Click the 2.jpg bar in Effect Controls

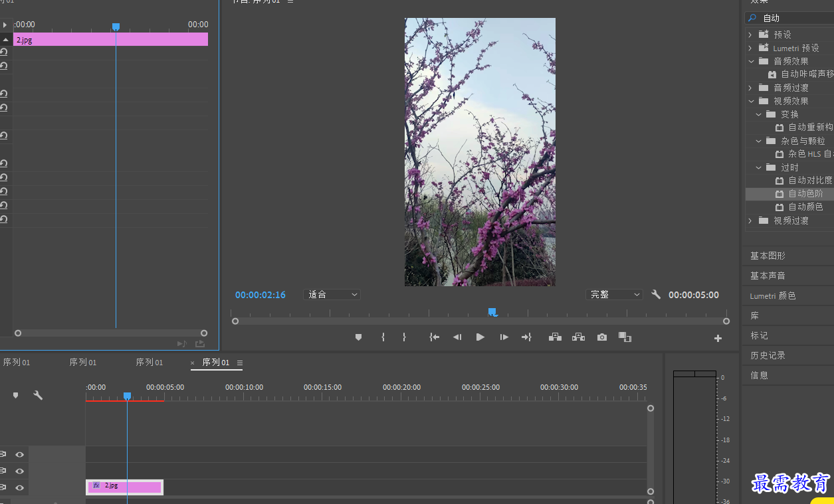pos(110,40)
